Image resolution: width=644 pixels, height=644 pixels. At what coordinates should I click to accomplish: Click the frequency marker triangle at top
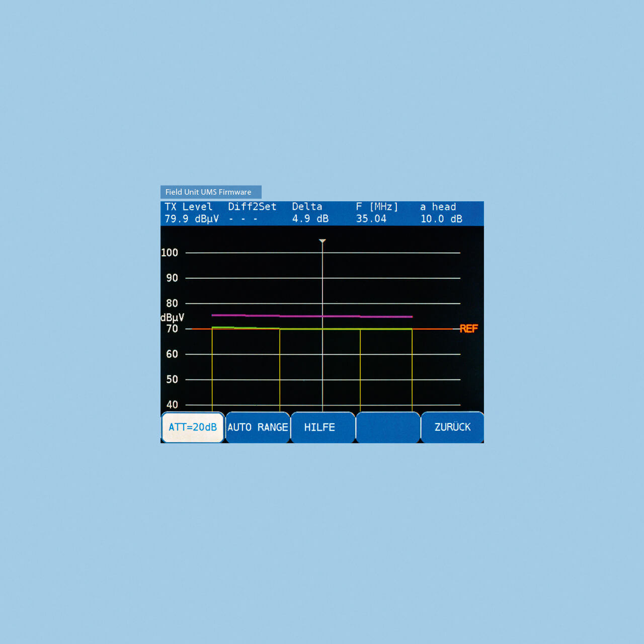point(323,242)
